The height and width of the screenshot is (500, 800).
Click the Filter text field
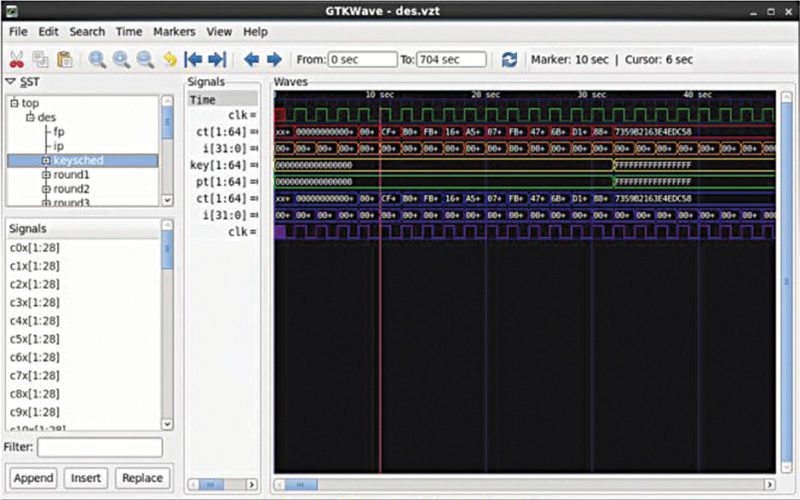(x=100, y=447)
